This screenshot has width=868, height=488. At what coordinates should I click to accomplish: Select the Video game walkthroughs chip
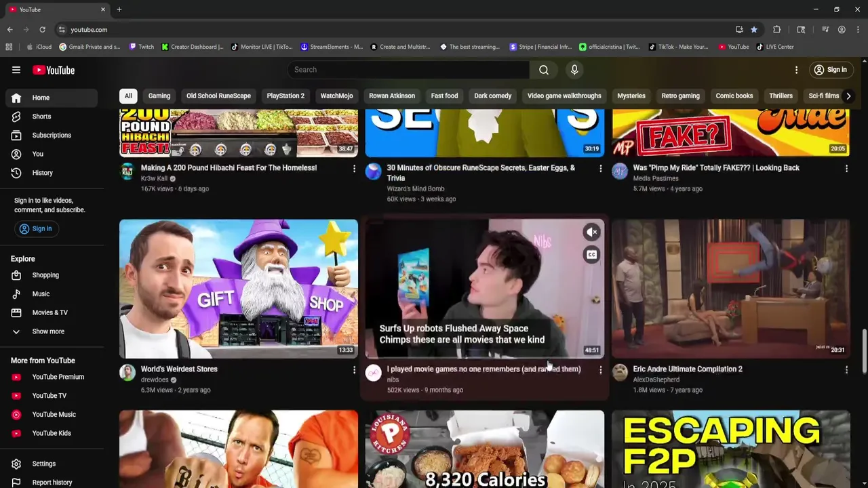[564, 96]
